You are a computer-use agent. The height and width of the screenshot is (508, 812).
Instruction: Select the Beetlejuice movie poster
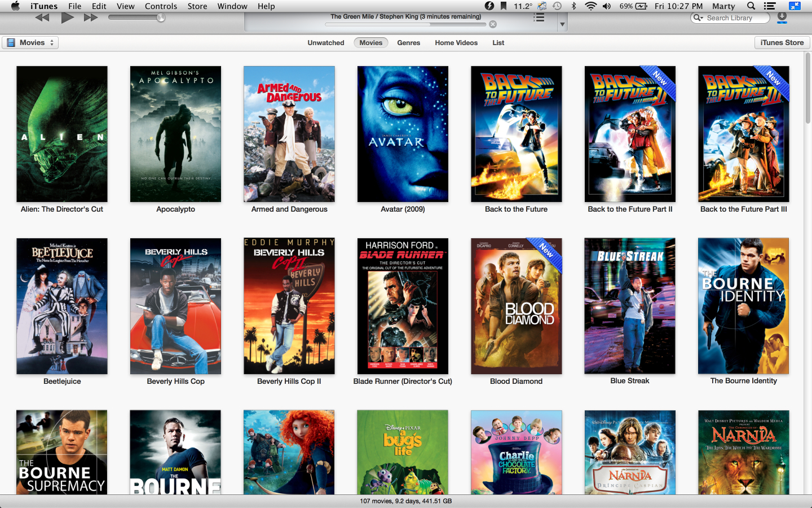pos(62,306)
